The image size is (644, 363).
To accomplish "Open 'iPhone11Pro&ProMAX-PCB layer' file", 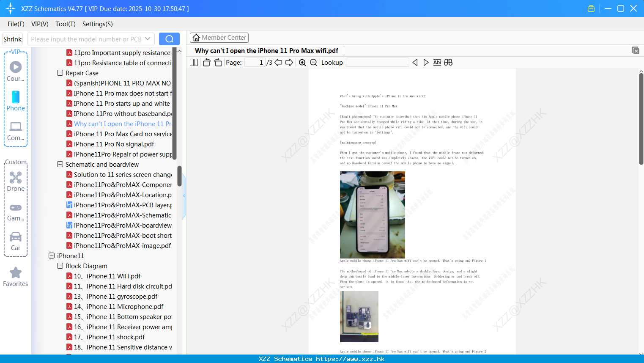I will pyautogui.click(x=119, y=205).
